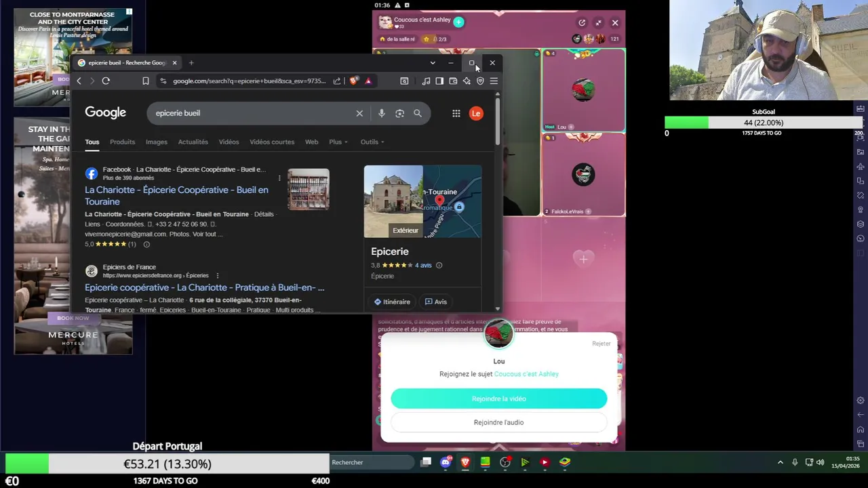The height and width of the screenshot is (488, 868).
Task: Open options for Facebook result
Action: tap(279, 178)
